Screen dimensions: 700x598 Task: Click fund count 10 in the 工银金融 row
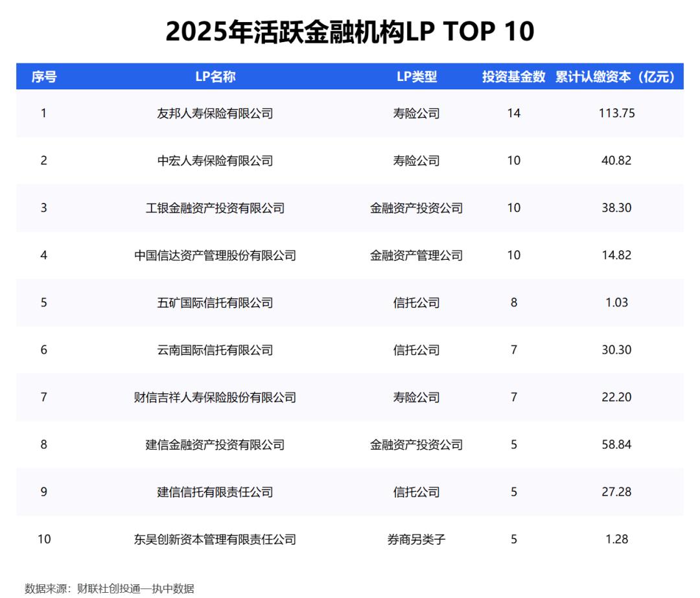[514, 208]
